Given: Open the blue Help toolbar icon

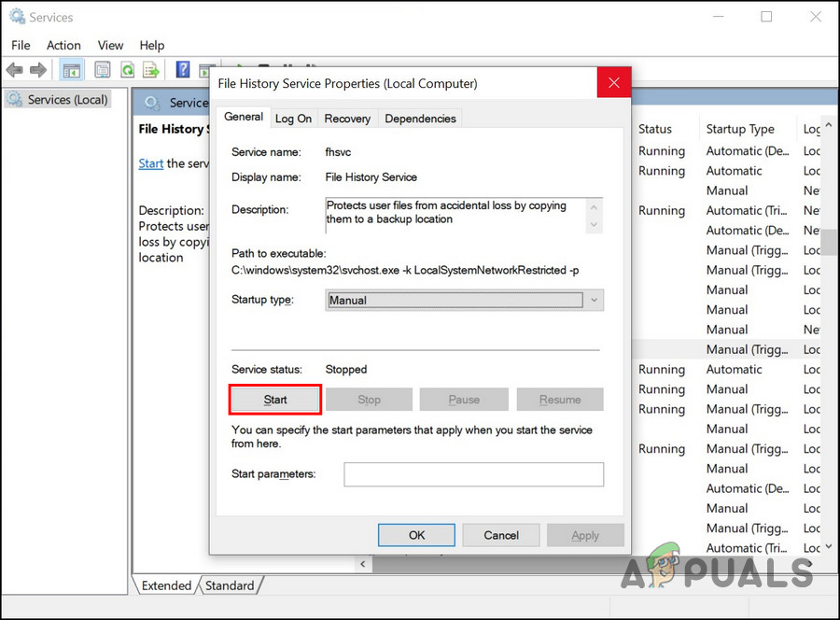Looking at the screenshot, I should (x=183, y=70).
